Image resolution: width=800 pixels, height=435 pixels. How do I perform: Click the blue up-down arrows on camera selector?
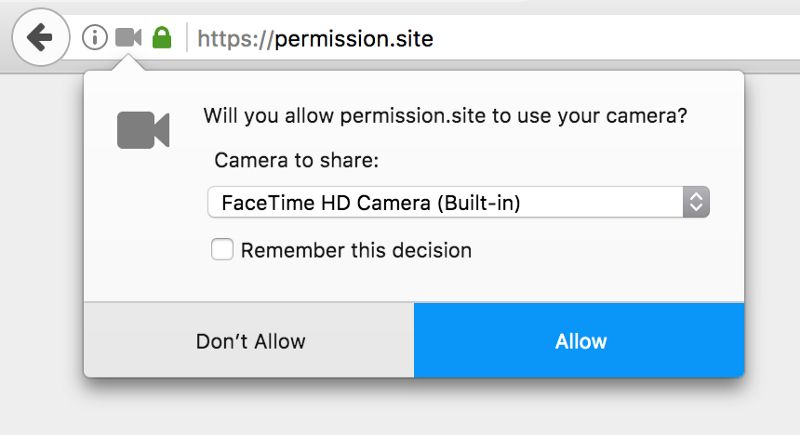coord(696,202)
